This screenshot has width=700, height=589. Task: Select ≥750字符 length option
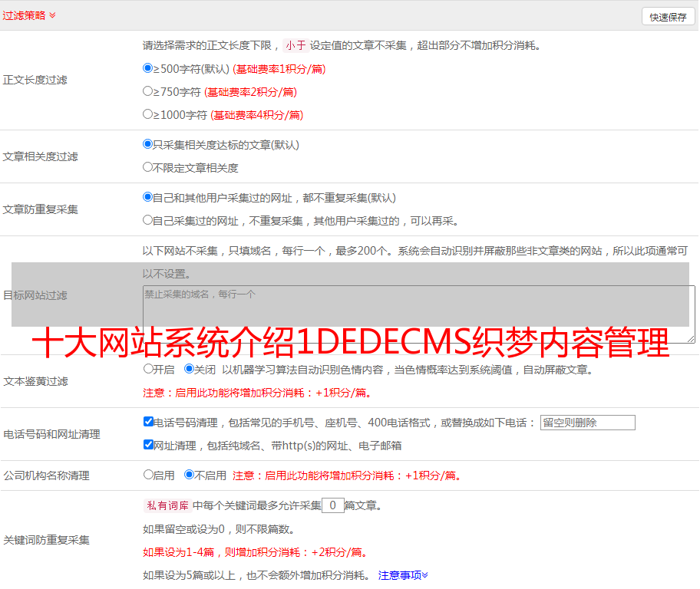coord(148,91)
